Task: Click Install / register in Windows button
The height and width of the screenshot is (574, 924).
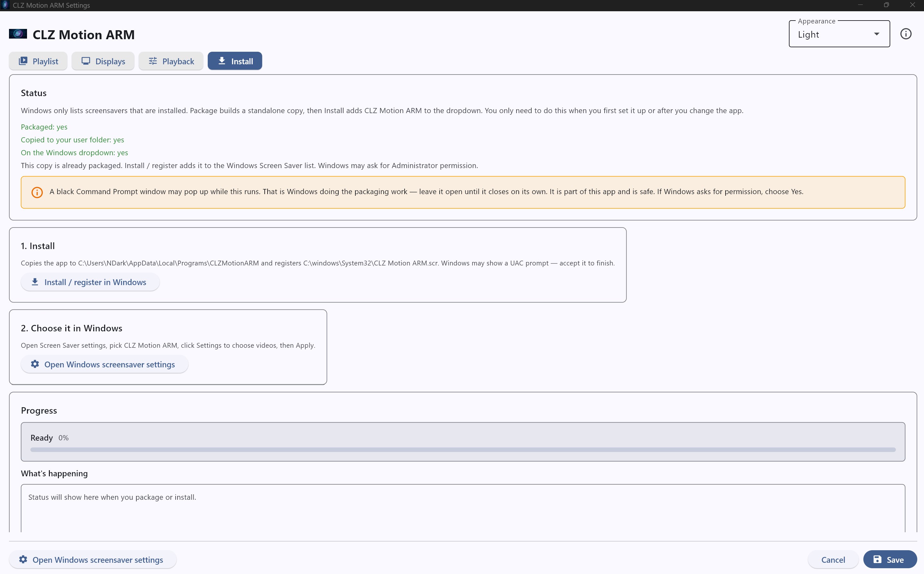Action: point(90,282)
